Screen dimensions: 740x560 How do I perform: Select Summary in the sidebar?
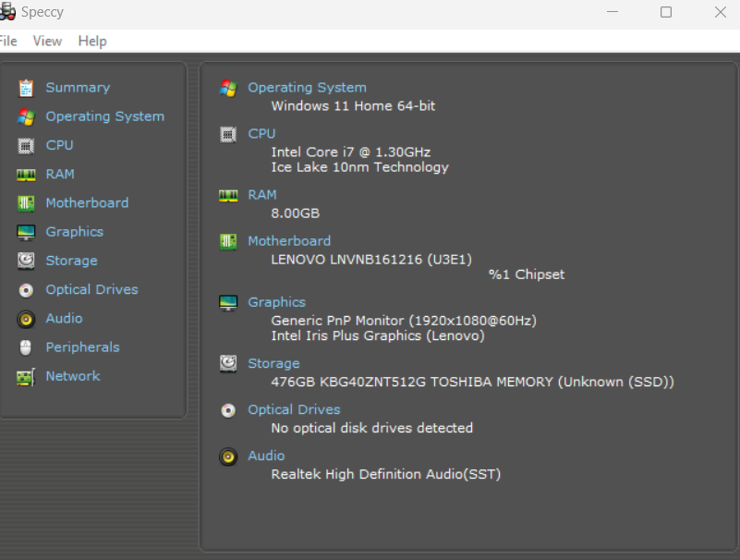click(x=78, y=88)
